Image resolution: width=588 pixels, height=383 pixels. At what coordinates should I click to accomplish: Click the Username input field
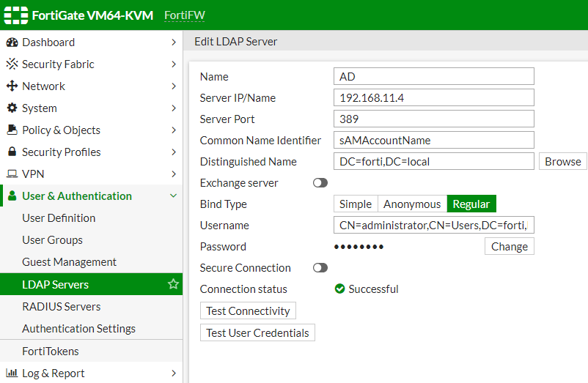tap(434, 225)
